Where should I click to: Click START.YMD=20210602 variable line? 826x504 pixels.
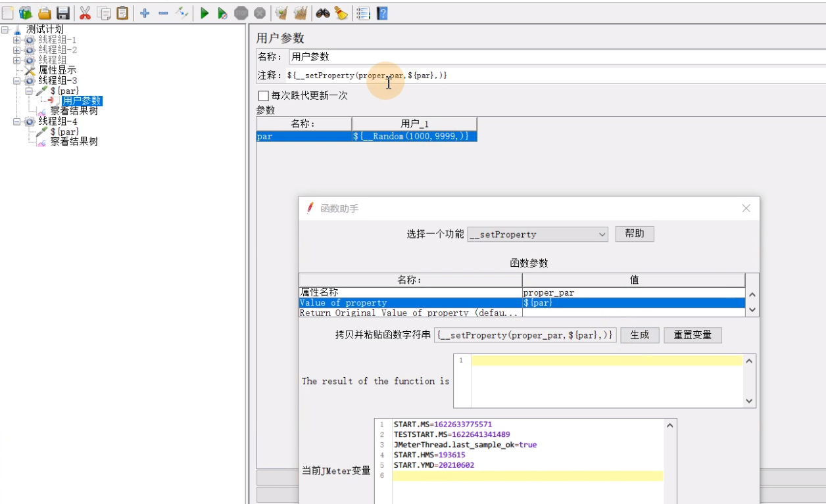coord(434,465)
